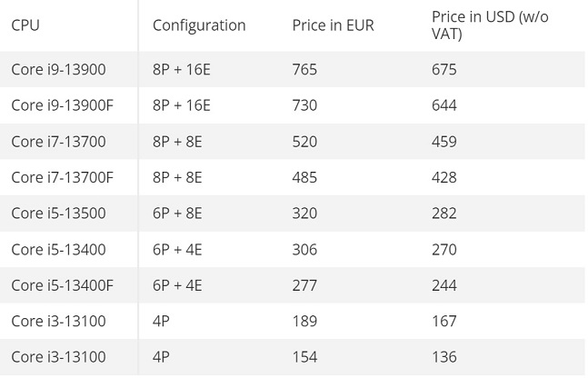Select the Core i7-13700F cell
The height and width of the screenshot is (378, 588).
point(62,177)
